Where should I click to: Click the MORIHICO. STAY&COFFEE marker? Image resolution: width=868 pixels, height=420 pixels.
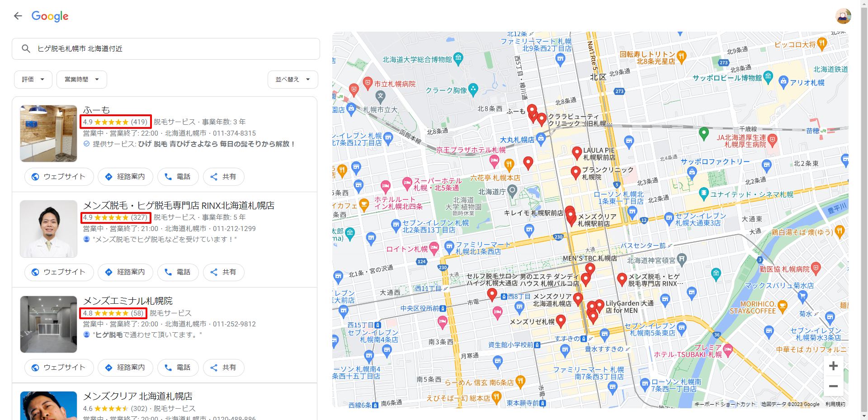tap(782, 307)
